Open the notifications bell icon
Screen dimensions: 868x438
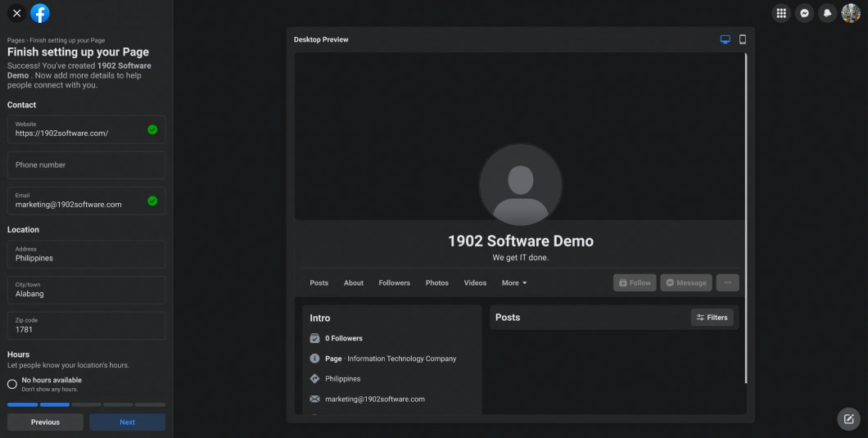[x=828, y=13]
